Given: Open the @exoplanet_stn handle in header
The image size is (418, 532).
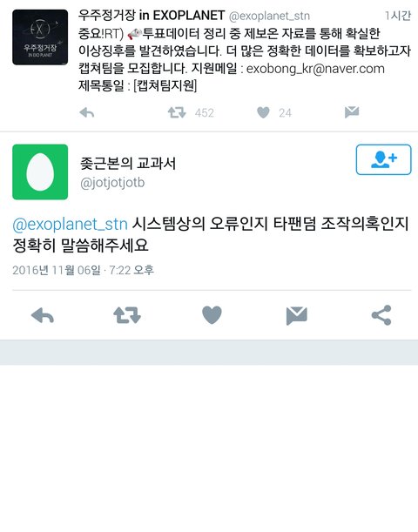Looking at the screenshot, I should click(269, 16).
